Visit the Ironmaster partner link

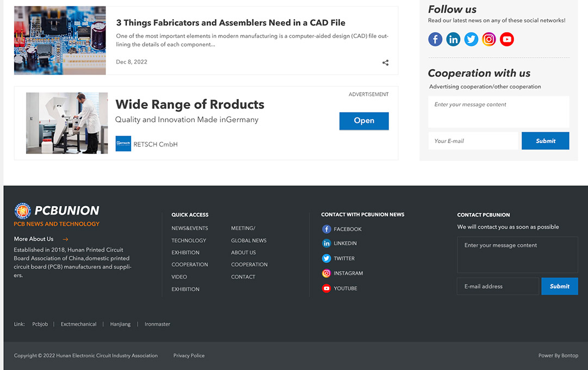pos(157,324)
